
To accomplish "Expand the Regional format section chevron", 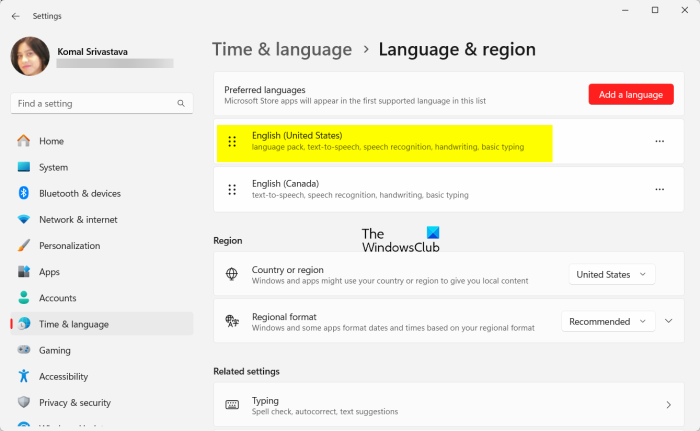I will pyautogui.click(x=669, y=322).
